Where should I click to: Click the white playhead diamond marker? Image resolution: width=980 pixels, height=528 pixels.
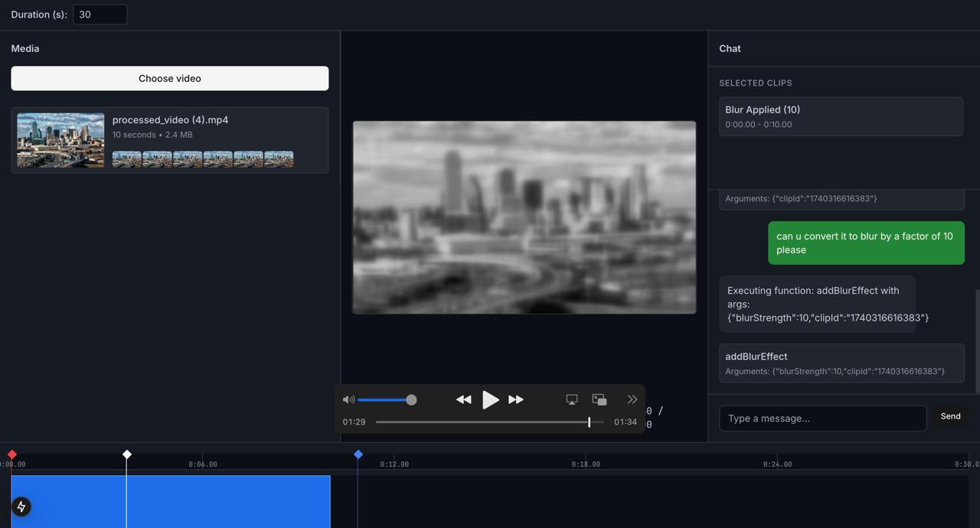coord(127,455)
